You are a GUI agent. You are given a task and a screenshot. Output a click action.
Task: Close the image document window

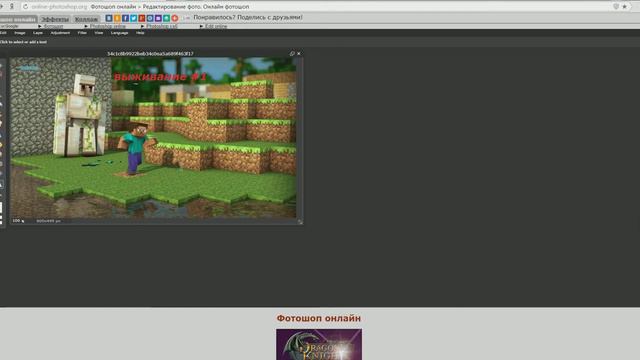tap(299, 53)
